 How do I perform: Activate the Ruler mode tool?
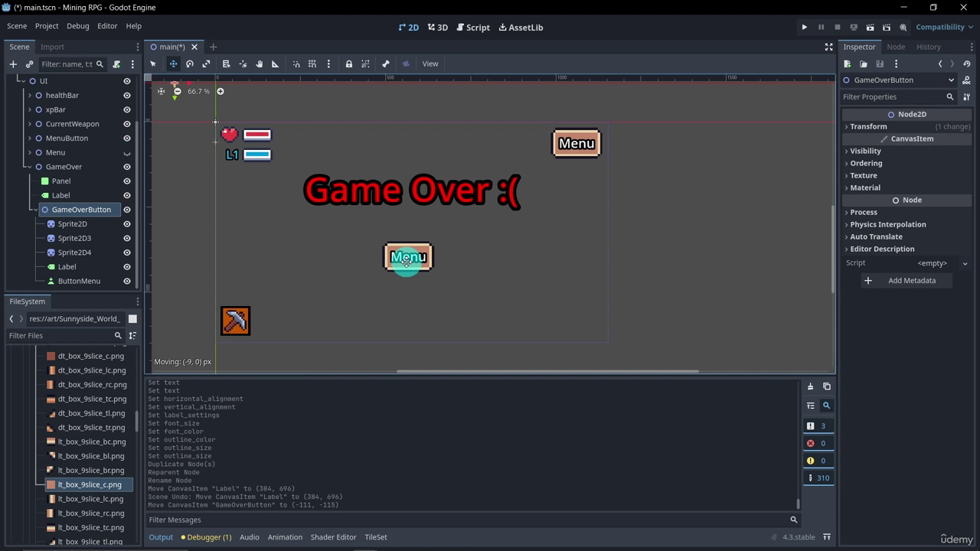(x=275, y=64)
